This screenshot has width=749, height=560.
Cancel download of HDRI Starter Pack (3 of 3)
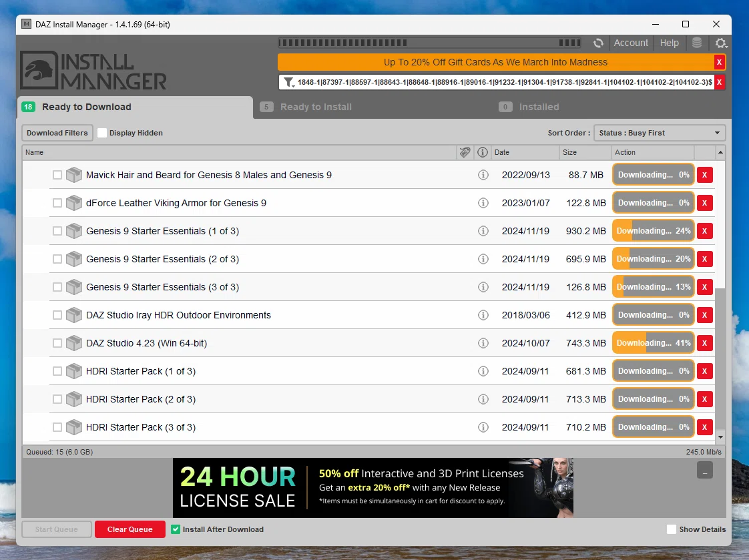[x=704, y=427]
